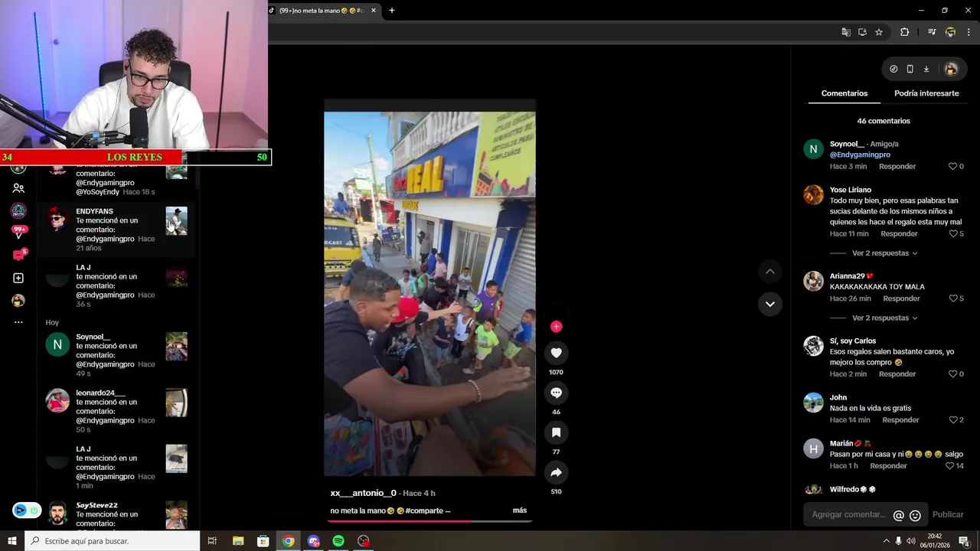Like Arianna29's comment
Viewport: 980px width, 551px height.
pyautogui.click(x=953, y=298)
